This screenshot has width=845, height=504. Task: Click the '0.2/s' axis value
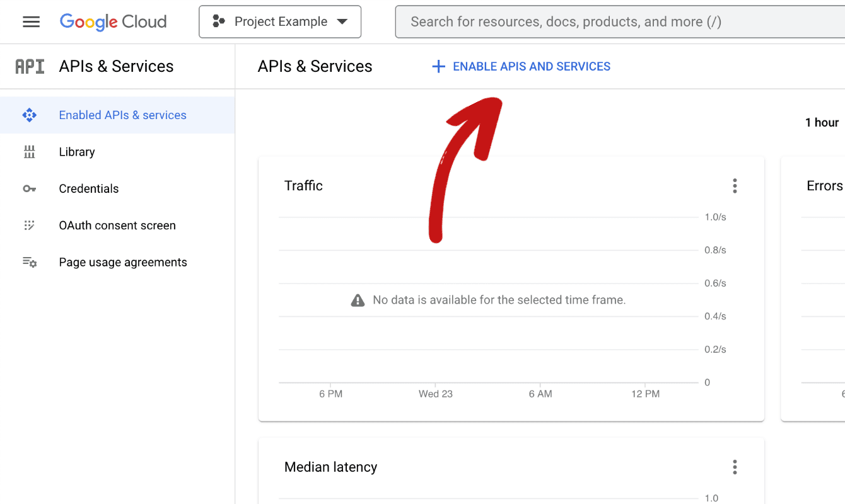[715, 349]
